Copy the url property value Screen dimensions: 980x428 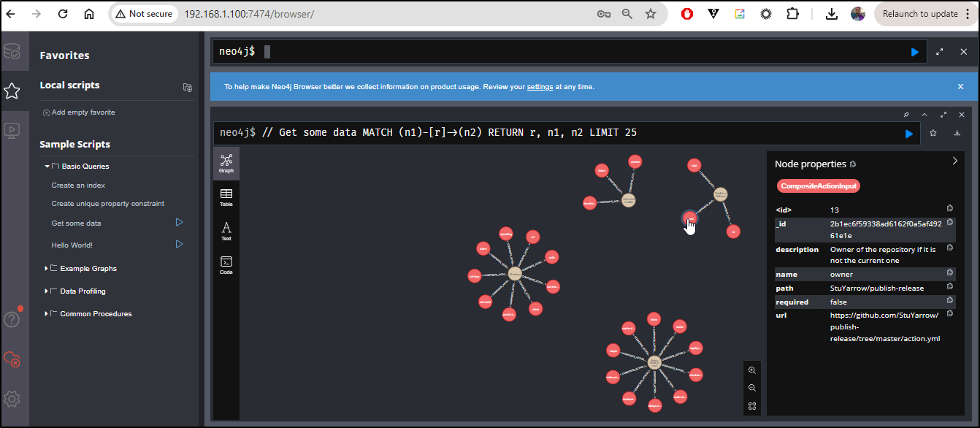pyautogui.click(x=950, y=314)
